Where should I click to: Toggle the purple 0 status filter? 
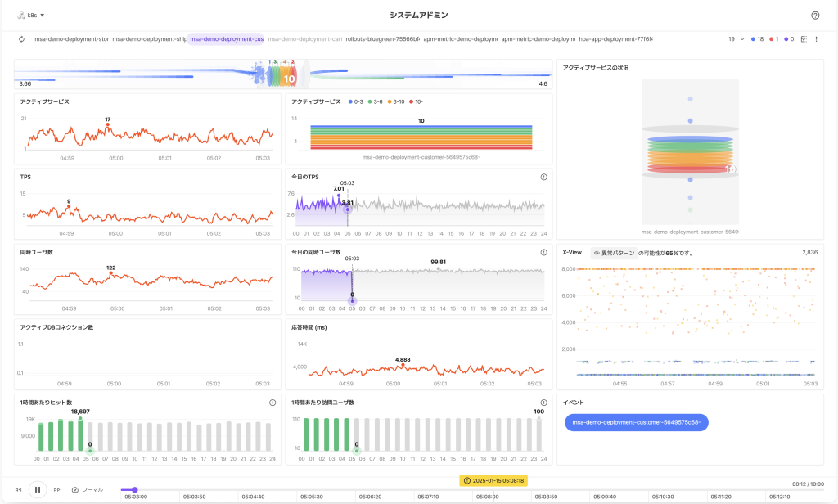tap(789, 39)
